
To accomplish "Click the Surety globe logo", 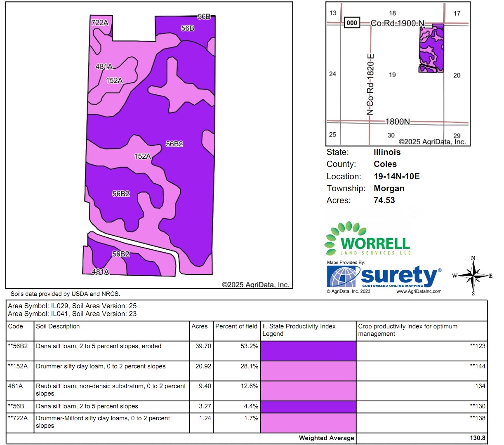I will click(341, 276).
